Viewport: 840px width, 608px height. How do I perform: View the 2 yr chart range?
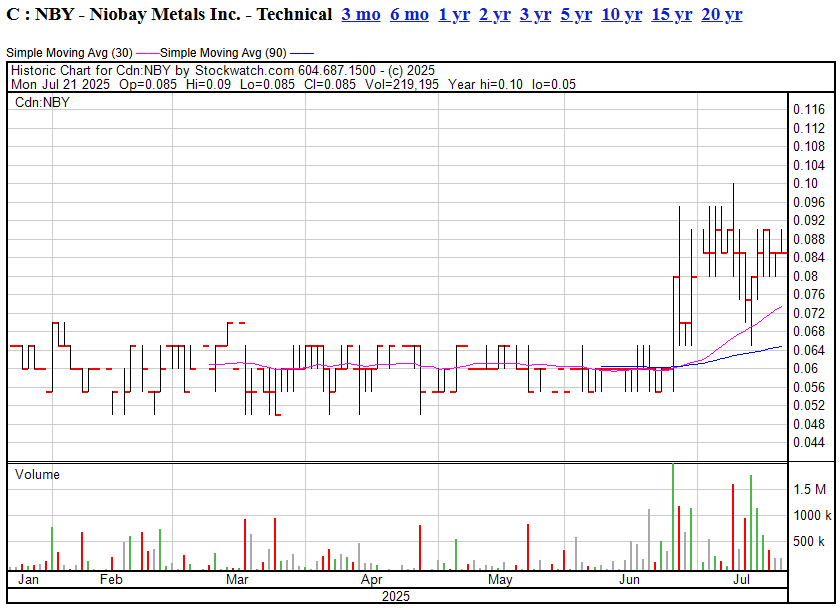[x=494, y=14]
